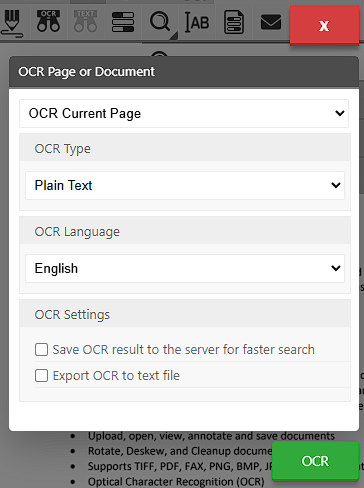Click the Upload, open, view, annotate bullet text
Image resolution: width=364 pixels, height=488 pixels.
(x=211, y=436)
